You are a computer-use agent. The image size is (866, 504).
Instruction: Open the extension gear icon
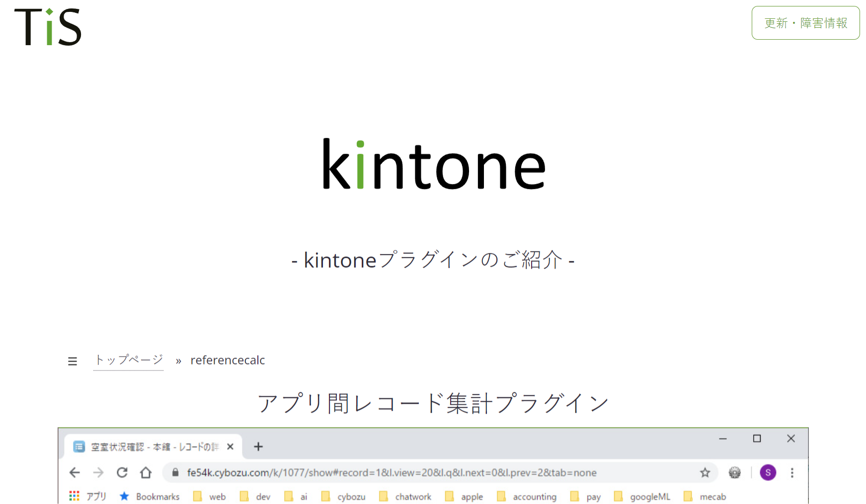[x=735, y=473]
